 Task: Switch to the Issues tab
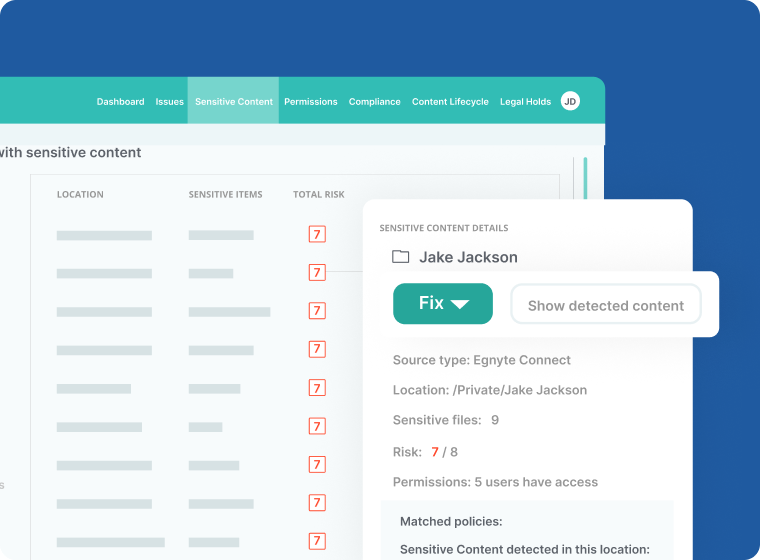pos(169,102)
